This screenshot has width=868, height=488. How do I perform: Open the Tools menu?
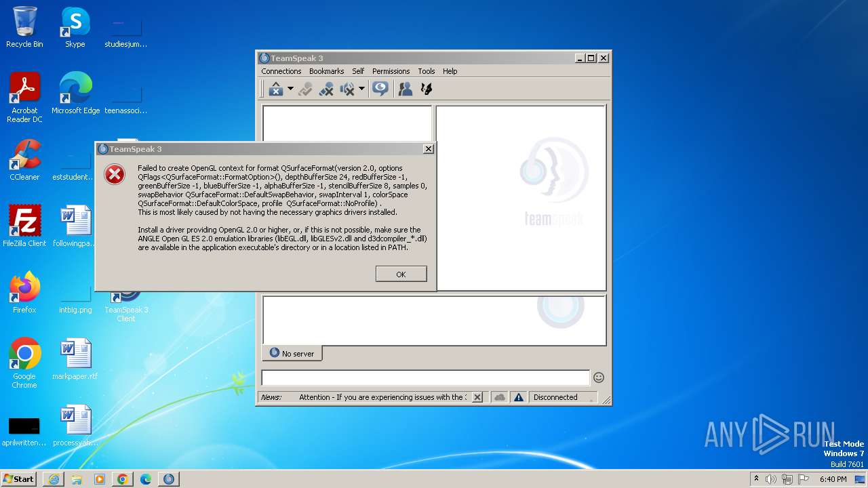427,71
